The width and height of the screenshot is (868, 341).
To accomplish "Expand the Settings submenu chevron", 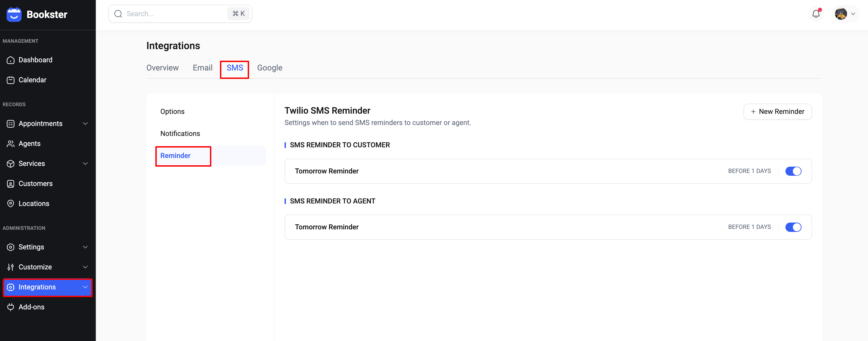I will [85, 247].
